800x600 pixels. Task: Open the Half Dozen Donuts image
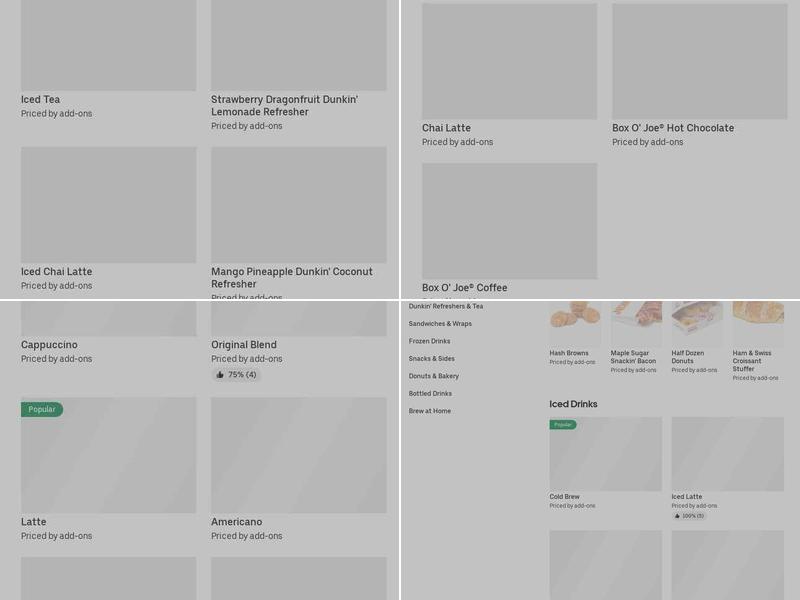point(697,322)
